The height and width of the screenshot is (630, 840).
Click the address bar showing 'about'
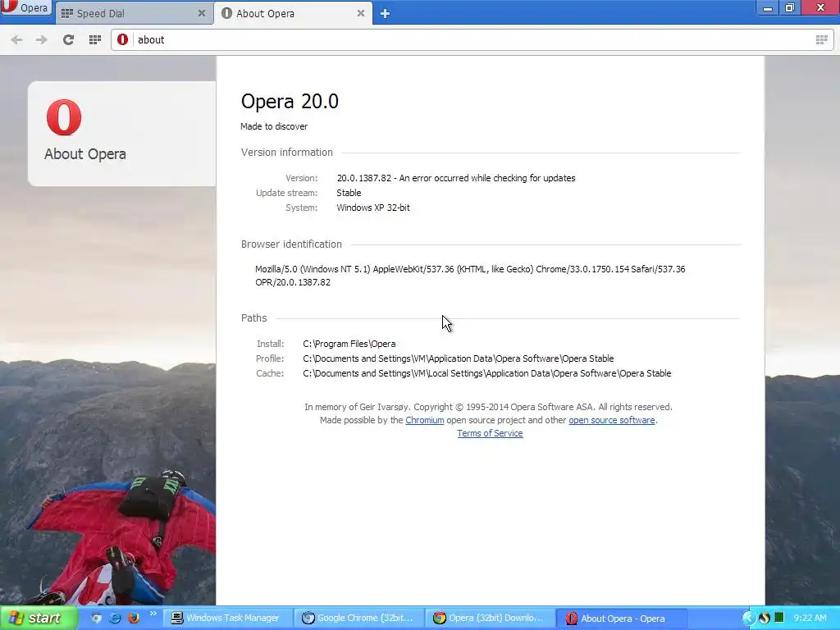click(x=472, y=39)
